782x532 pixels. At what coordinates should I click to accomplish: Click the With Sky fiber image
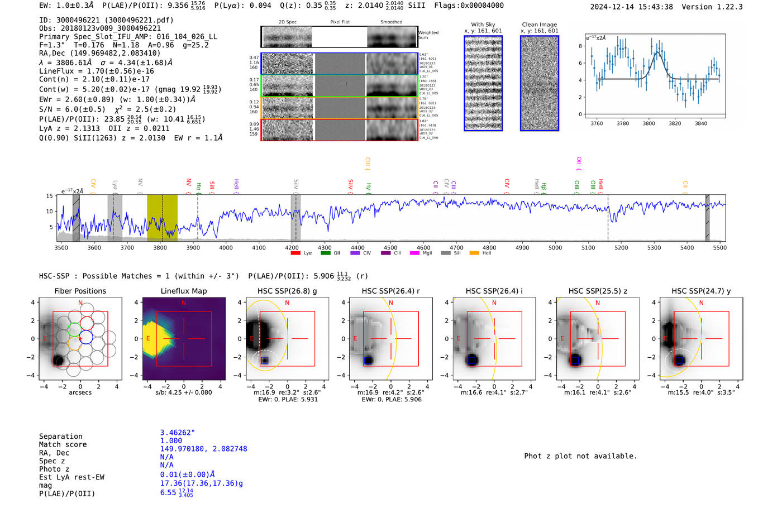point(483,83)
